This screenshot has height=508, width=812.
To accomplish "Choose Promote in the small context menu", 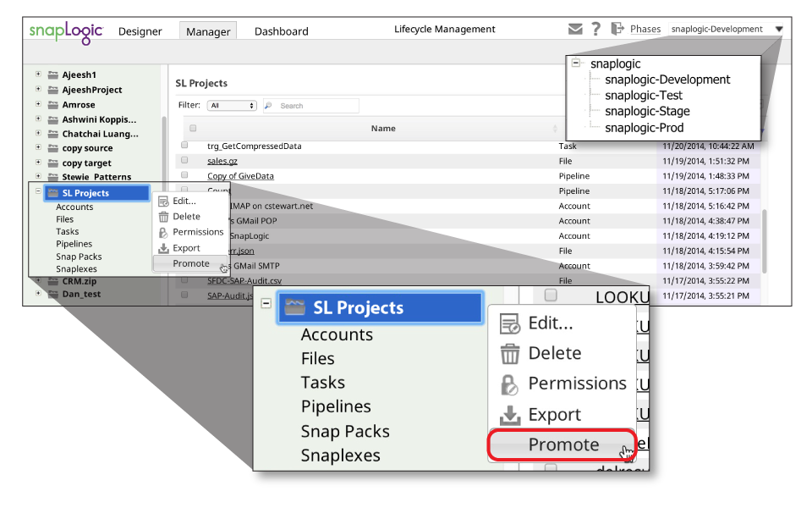I will (x=190, y=264).
